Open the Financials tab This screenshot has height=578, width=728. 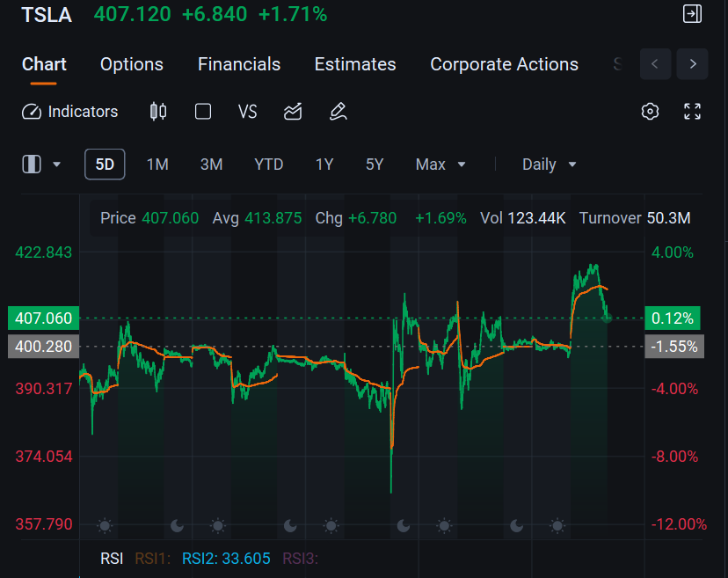239,64
